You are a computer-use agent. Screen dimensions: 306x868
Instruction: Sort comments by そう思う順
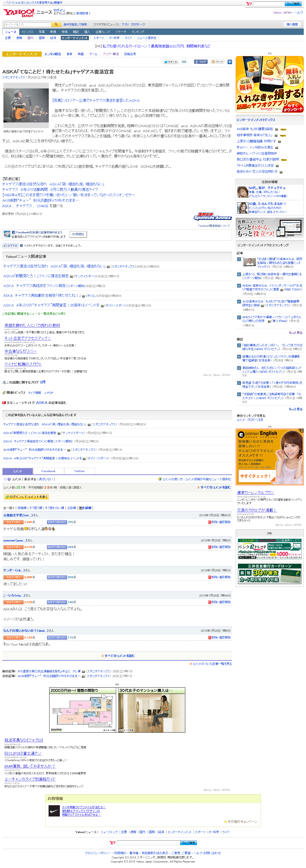pyautogui.click(x=36, y=508)
